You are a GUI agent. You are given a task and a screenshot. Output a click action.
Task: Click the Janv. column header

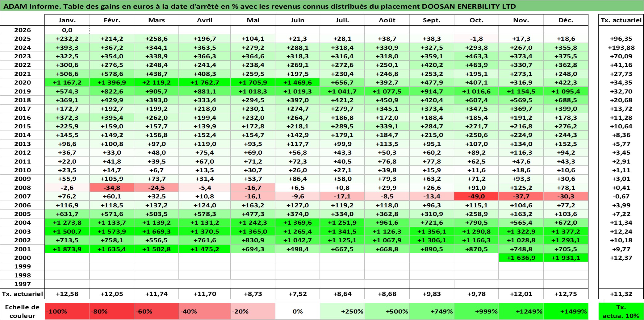pyautogui.click(x=67, y=20)
